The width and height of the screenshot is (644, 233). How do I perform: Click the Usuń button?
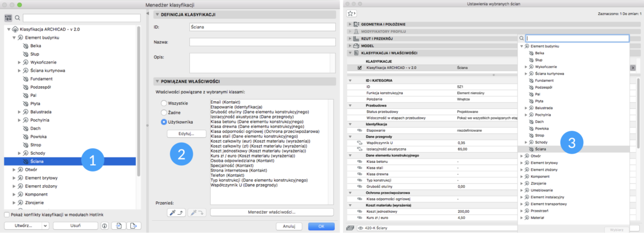pyautogui.click(x=75, y=226)
